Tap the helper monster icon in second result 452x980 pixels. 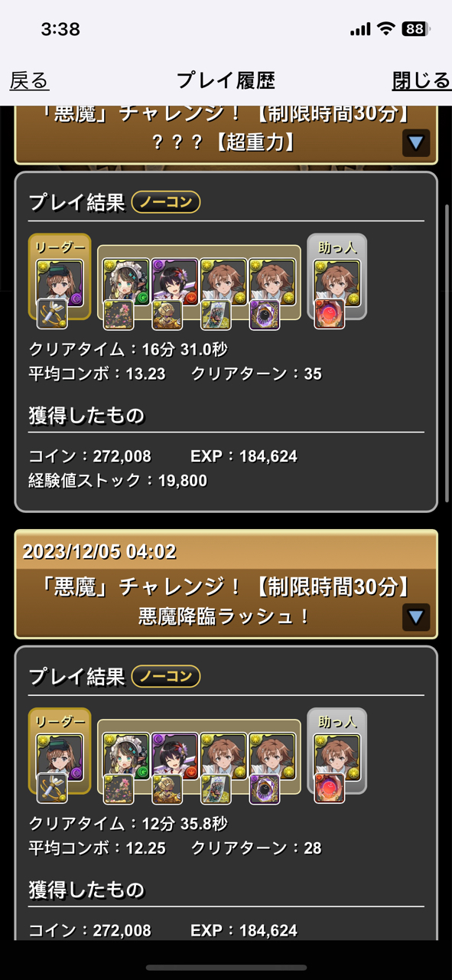click(x=337, y=757)
